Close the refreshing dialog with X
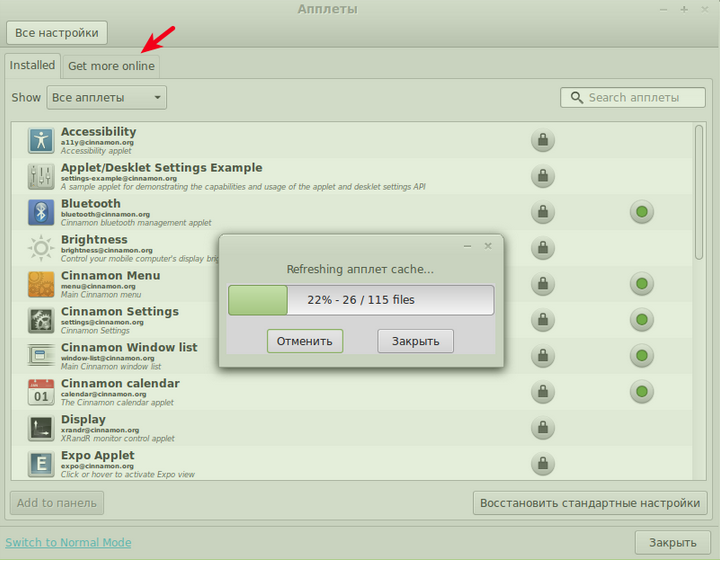 [x=488, y=246]
